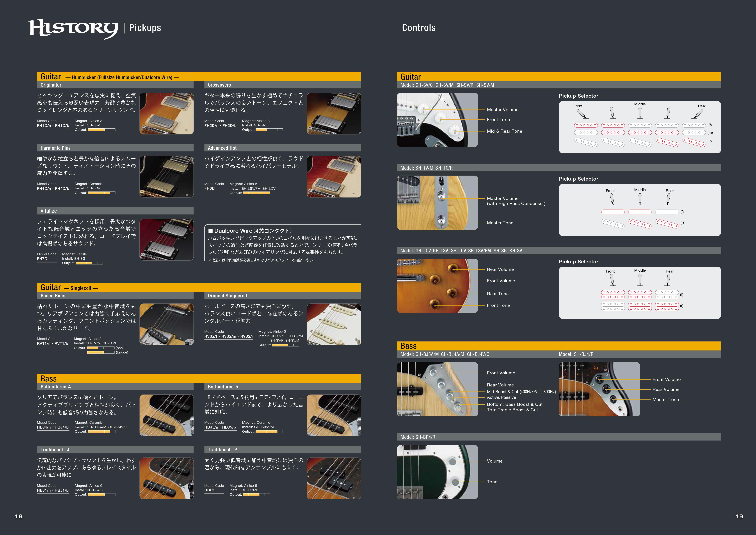
Task: Click the Bottomforce-5 Output level bar
Action: [269, 432]
